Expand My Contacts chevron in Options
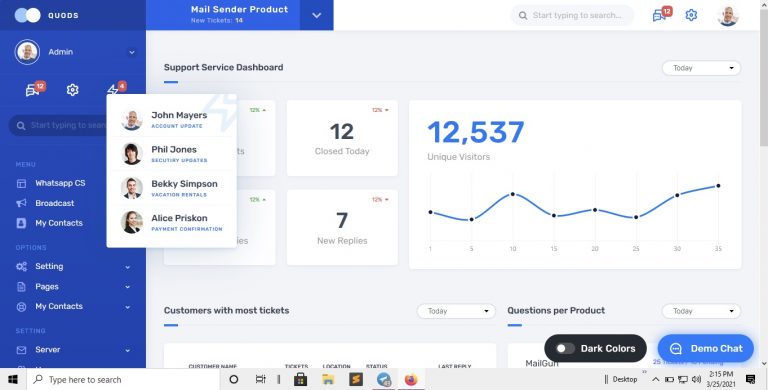Image resolution: width=768 pixels, height=390 pixels. click(127, 307)
